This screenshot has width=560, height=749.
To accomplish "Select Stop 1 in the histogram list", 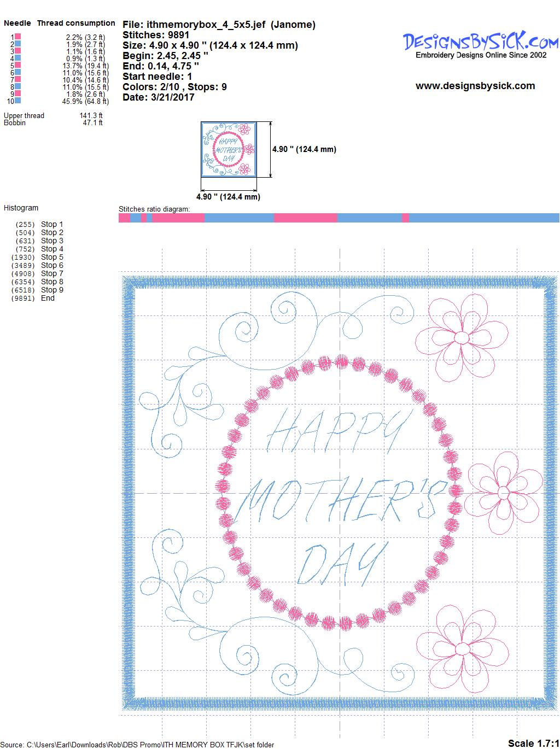I will [52, 224].
